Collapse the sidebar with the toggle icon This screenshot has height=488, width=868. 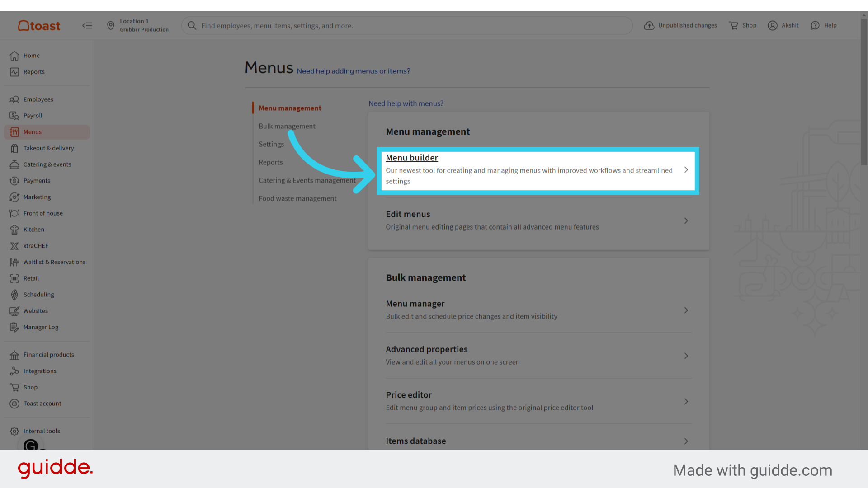tap(87, 26)
